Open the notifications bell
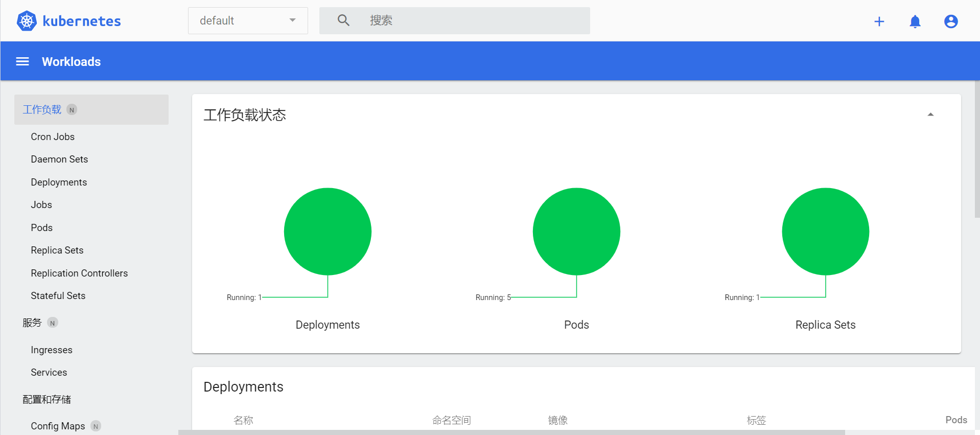This screenshot has height=435, width=980. click(915, 21)
